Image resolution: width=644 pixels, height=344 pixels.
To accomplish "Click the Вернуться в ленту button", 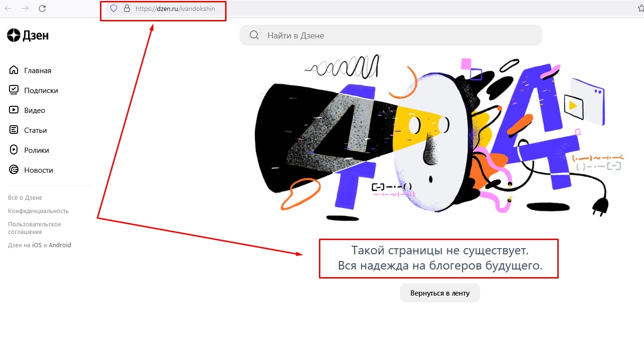I will point(440,293).
